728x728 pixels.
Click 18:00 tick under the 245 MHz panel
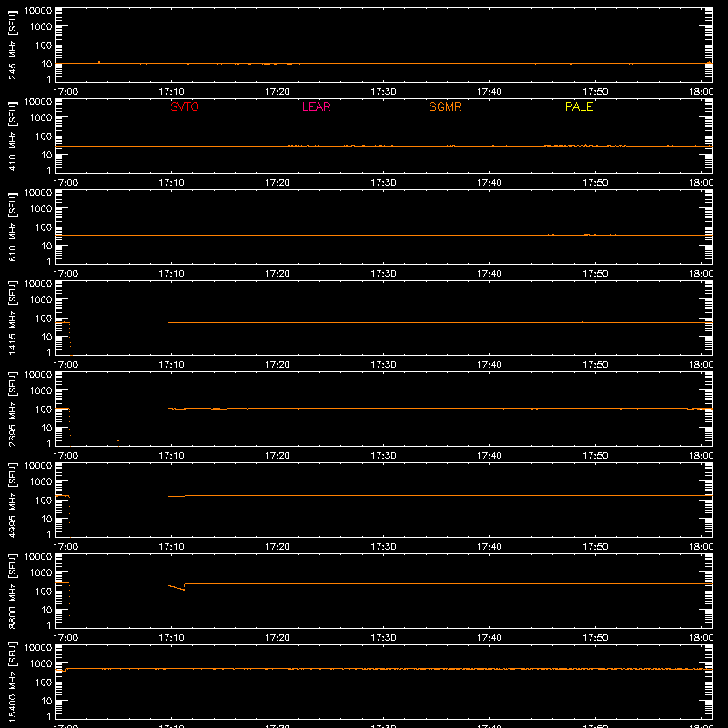701,92
